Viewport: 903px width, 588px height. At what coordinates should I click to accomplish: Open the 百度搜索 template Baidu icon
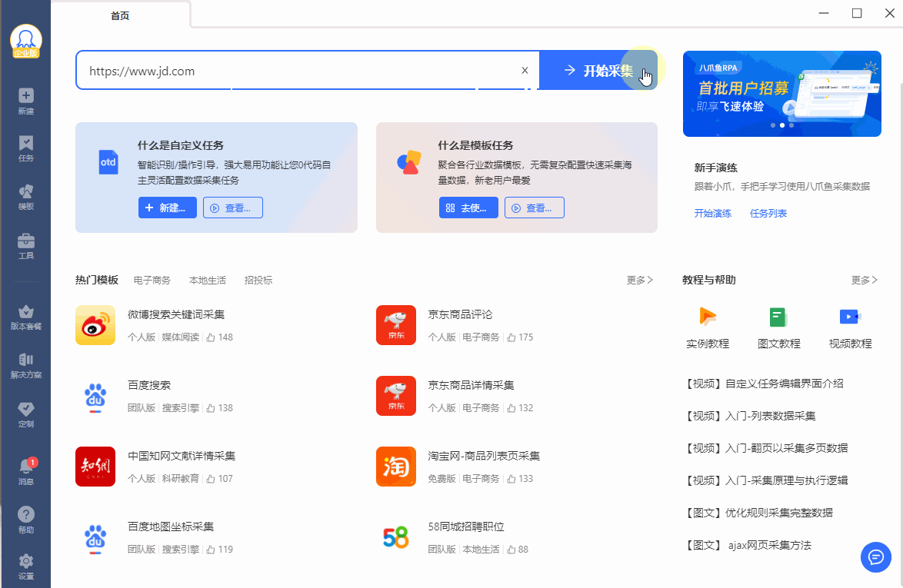tap(95, 396)
